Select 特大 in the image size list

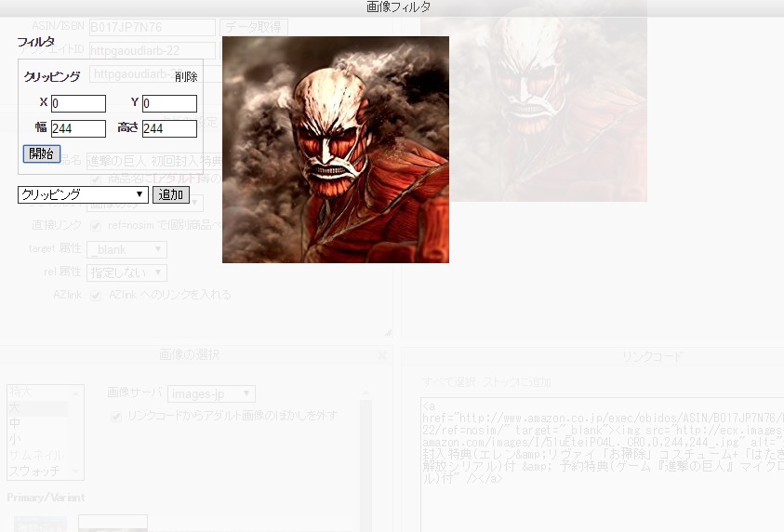(x=37, y=392)
